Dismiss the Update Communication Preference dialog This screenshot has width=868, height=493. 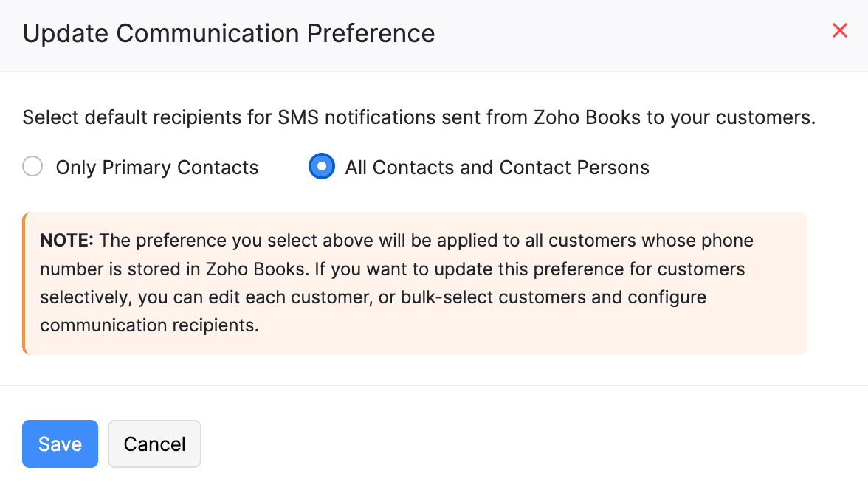pos(840,30)
